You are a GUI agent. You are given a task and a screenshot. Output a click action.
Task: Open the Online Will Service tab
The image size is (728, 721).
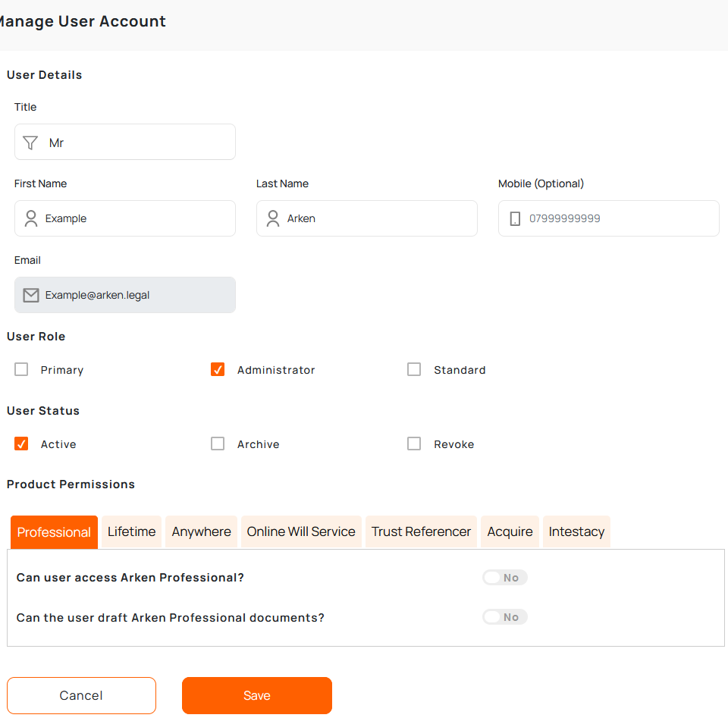pos(301,531)
